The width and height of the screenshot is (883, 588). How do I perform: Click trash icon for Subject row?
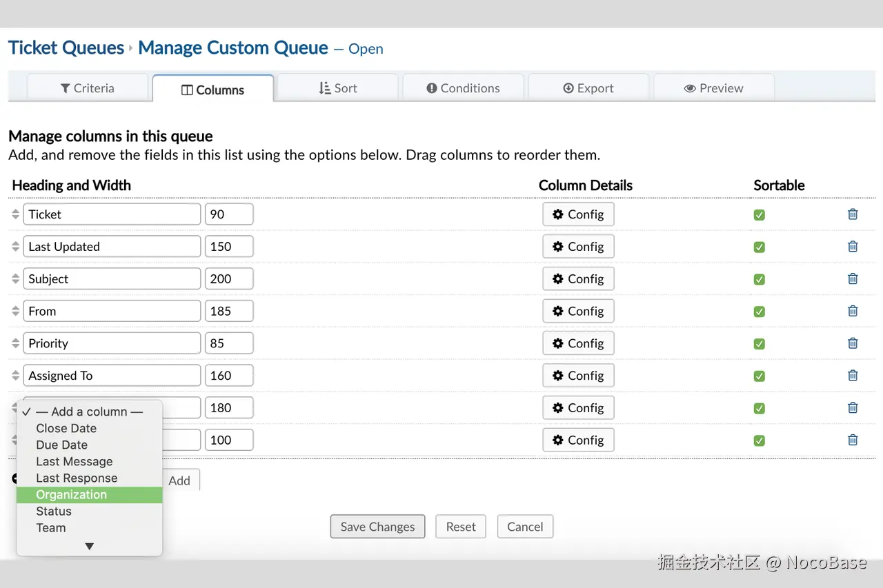[853, 279]
